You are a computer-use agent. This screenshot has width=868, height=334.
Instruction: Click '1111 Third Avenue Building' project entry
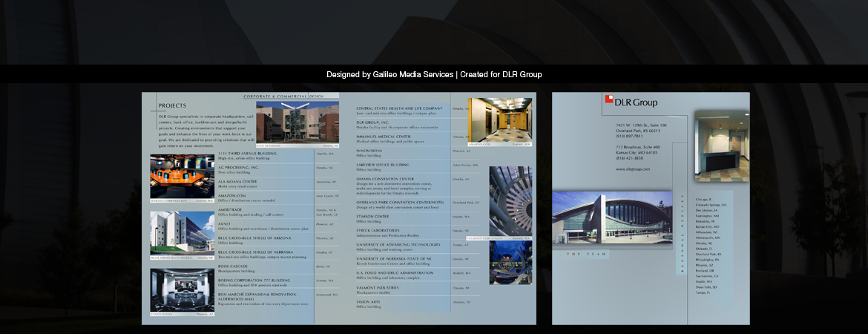click(x=248, y=155)
